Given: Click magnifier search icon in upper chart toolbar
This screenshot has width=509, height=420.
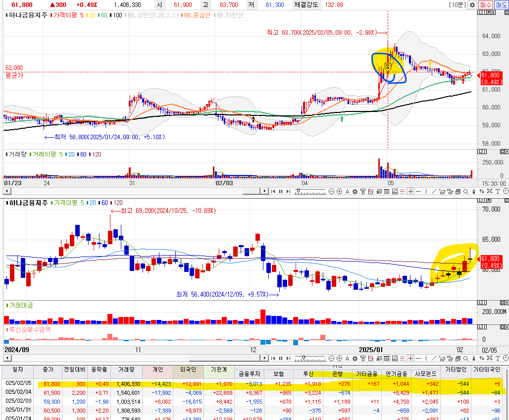Looking at the screenshot, I should point(466,192).
